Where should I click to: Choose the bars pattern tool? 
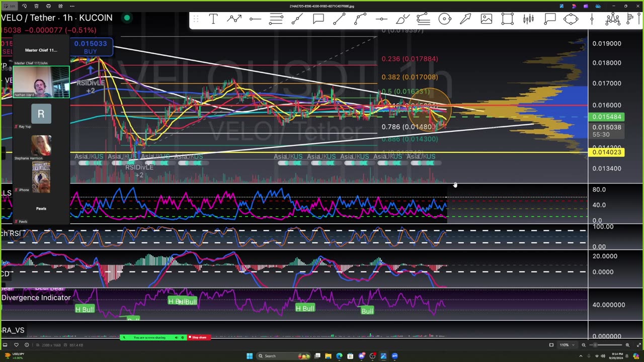pyautogui.click(x=528, y=19)
